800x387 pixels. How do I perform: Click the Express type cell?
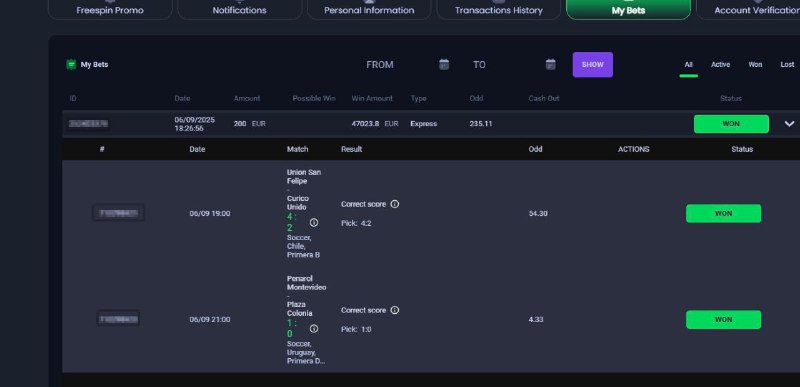tap(423, 124)
